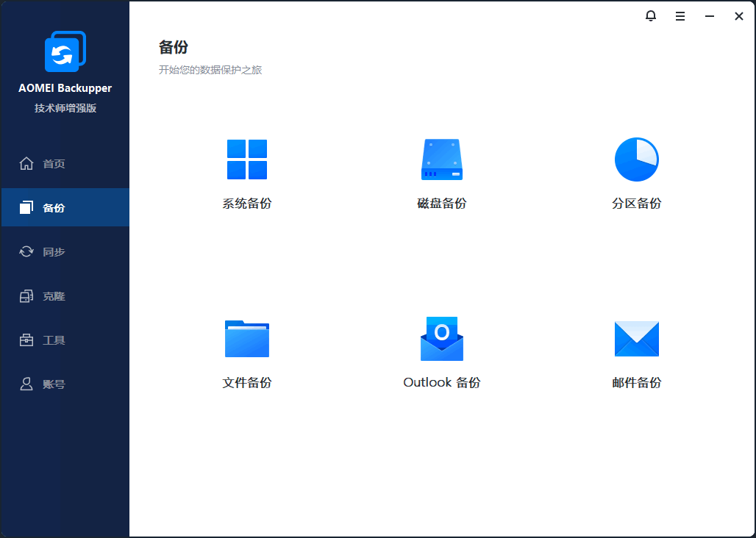The width and height of the screenshot is (756, 538).
Task: Click the data protection subtitle text
Action: (x=212, y=70)
